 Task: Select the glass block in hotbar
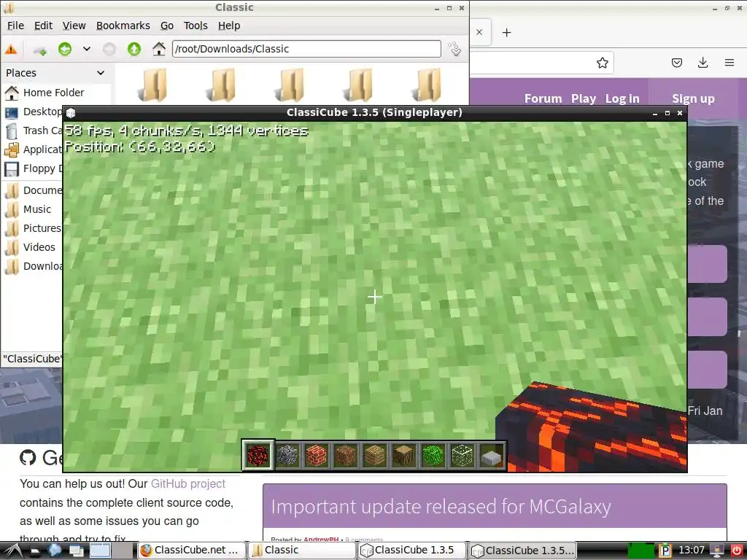point(462,455)
